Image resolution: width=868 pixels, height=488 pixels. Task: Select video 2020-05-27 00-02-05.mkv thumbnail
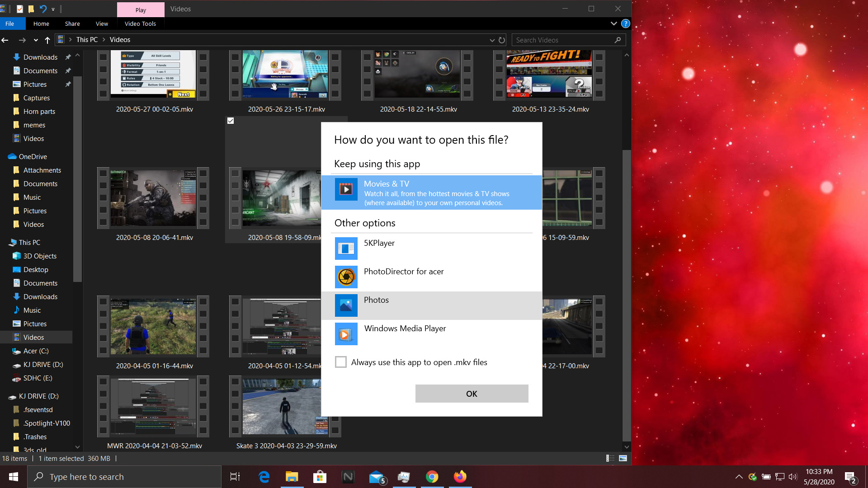(153, 75)
